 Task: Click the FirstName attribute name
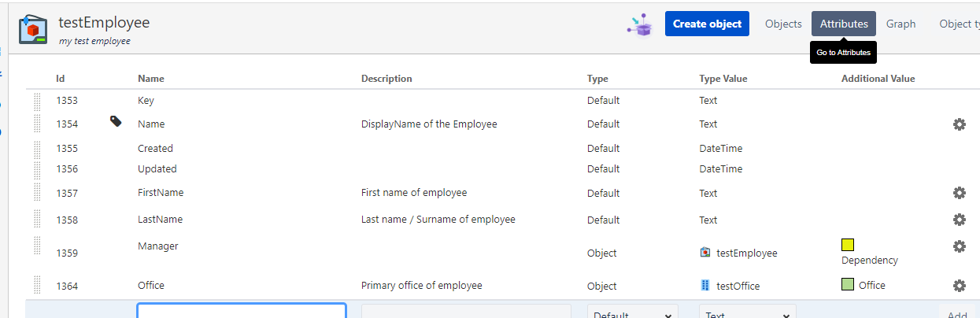161,192
